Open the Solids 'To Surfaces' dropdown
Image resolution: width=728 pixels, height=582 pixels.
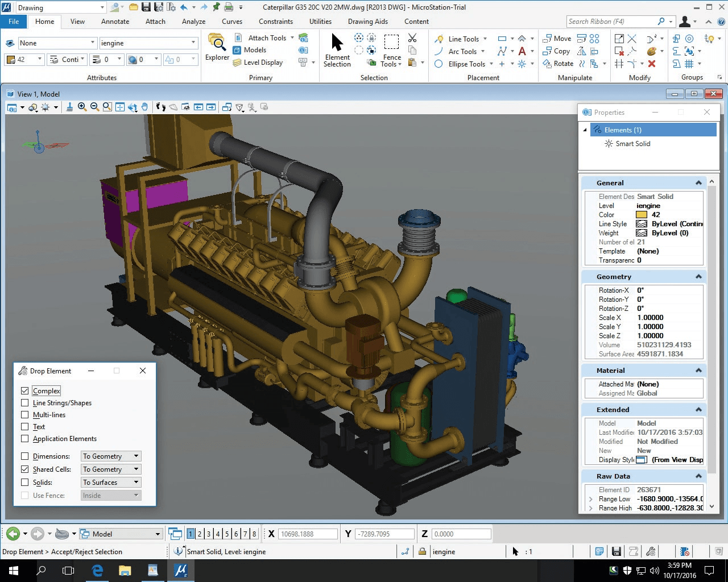pos(111,482)
